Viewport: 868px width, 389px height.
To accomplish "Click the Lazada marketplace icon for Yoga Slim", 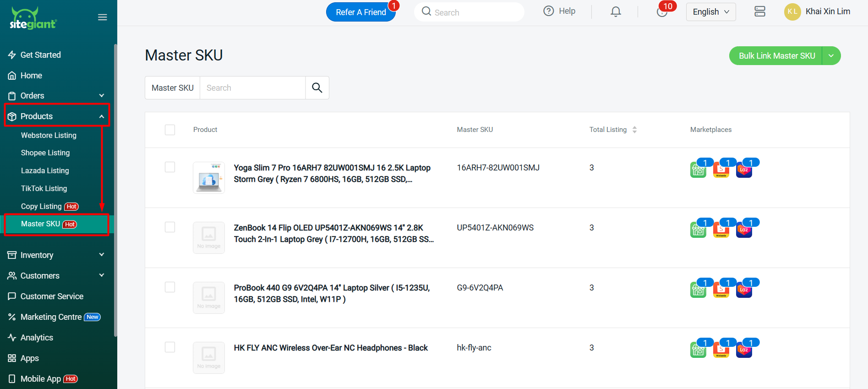I will click(744, 170).
